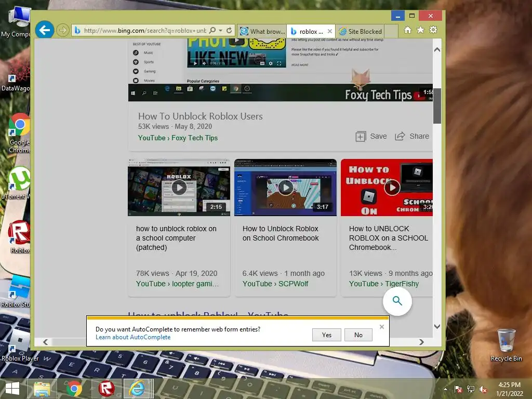Open 'How to UNBLOCK ROBLOX on a SCHOOL' title
The height and width of the screenshot is (399, 532).
pyautogui.click(x=389, y=238)
